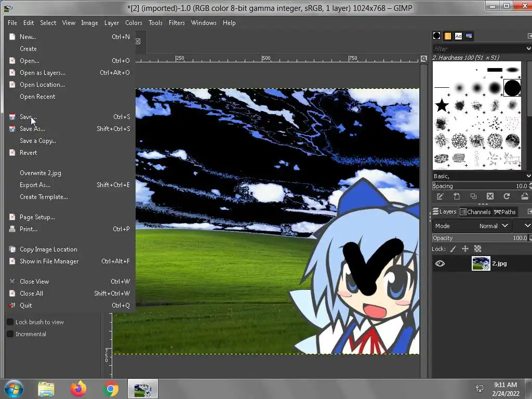Launch Chrome from the taskbar
The image size is (532, 399).
(111, 389)
